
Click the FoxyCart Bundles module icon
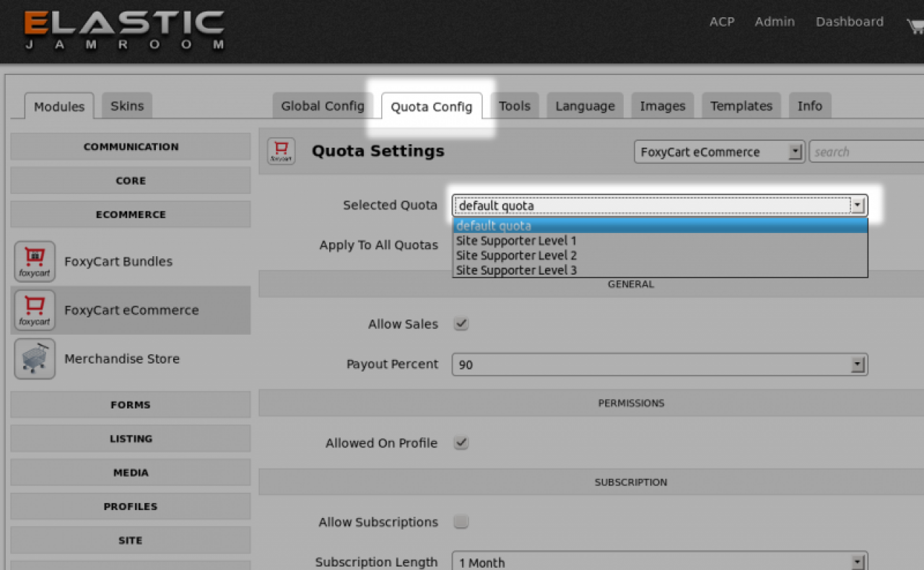pyautogui.click(x=35, y=261)
